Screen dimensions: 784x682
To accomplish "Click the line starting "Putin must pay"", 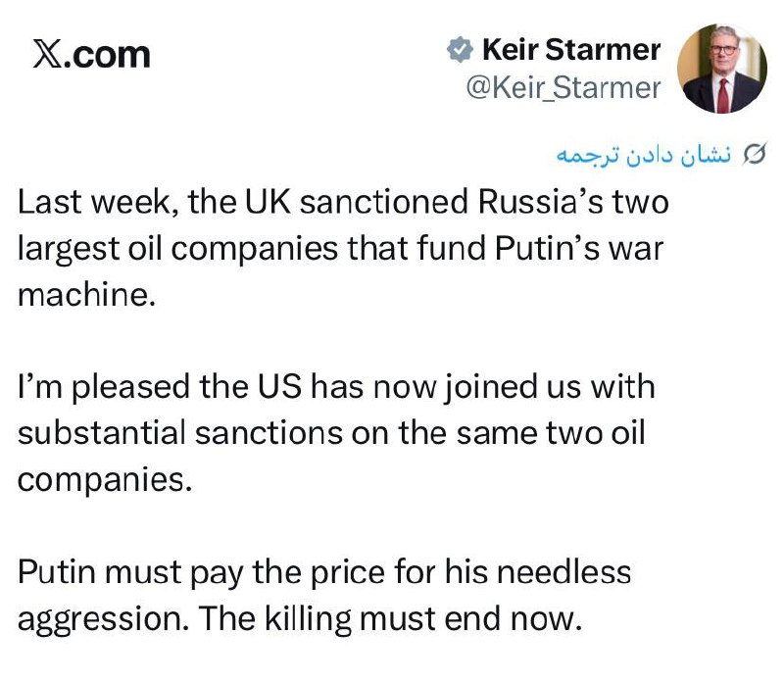I will tap(324, 571).
